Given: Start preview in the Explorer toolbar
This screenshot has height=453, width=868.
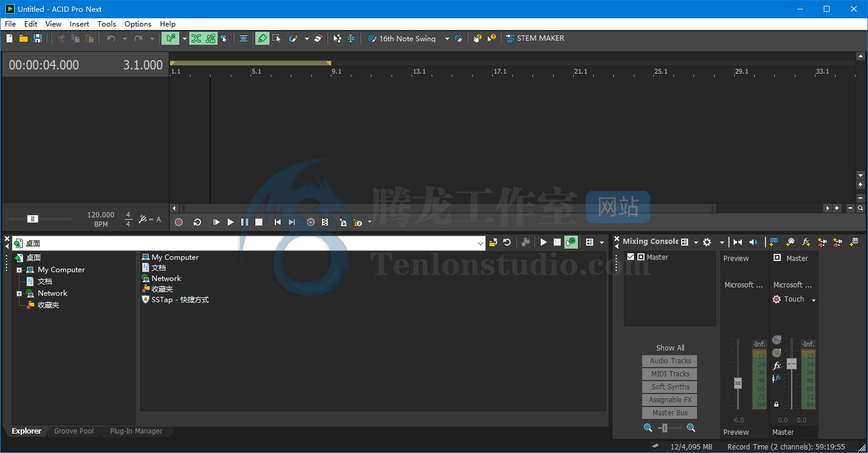Looking at the screenshot, I should coord(544,242).
